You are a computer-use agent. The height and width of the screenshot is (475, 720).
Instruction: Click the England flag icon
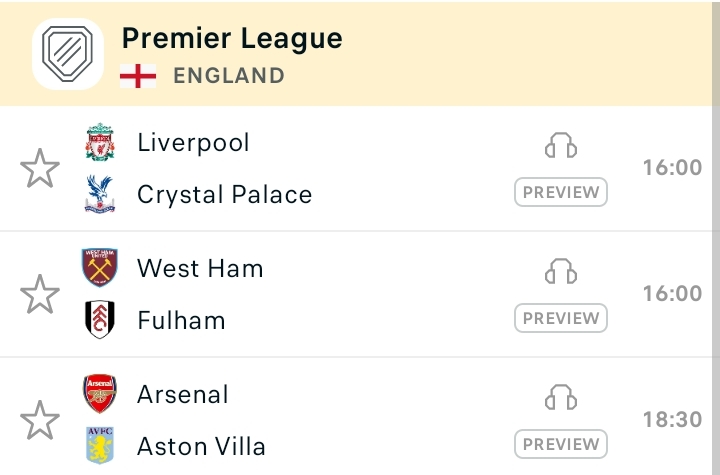coord(138,76)
